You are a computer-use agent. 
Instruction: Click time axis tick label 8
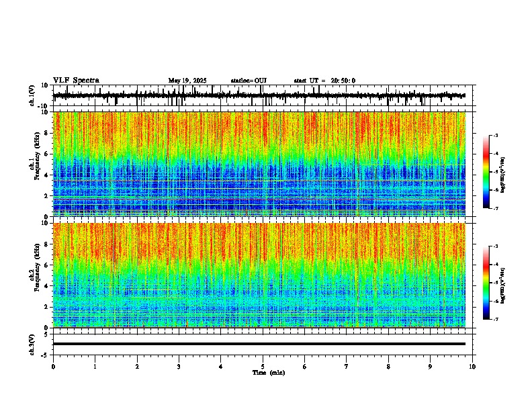tap(388, 367)
